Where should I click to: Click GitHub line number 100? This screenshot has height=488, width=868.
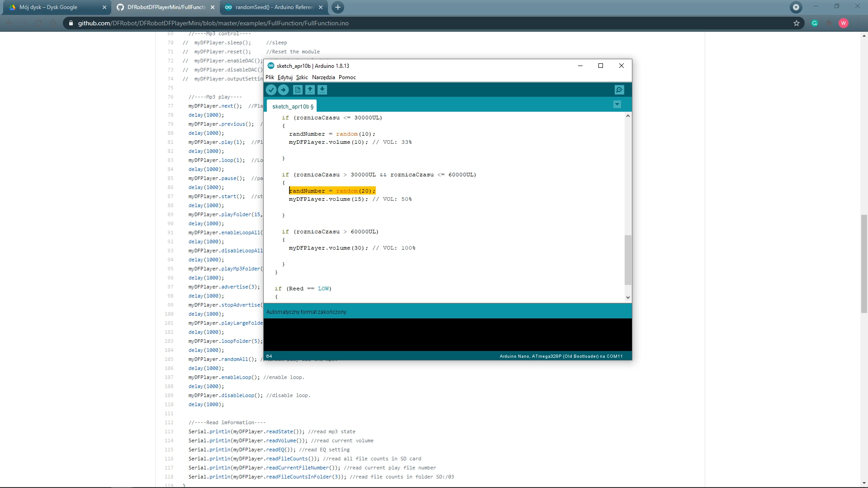(169, 314)
